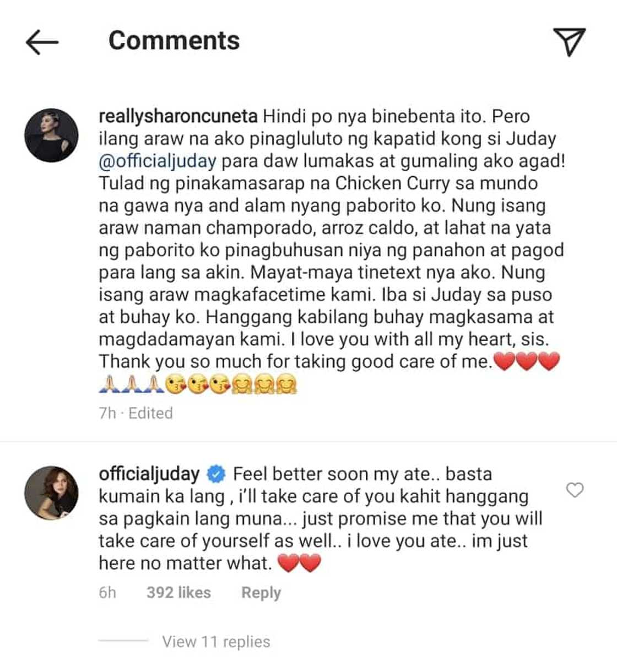617x672 pixels.
Task: Open reallysharoncuneta's profile picture
Action: [x=51, y=136]
